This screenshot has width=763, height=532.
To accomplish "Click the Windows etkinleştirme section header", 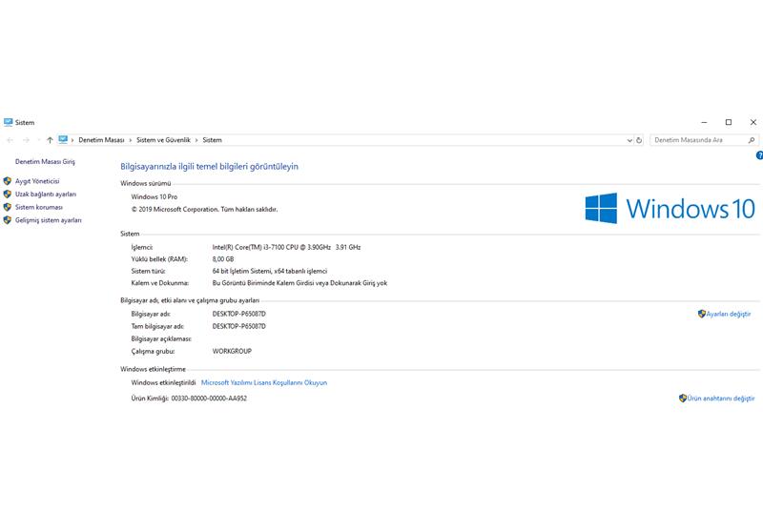I will 153,369.
